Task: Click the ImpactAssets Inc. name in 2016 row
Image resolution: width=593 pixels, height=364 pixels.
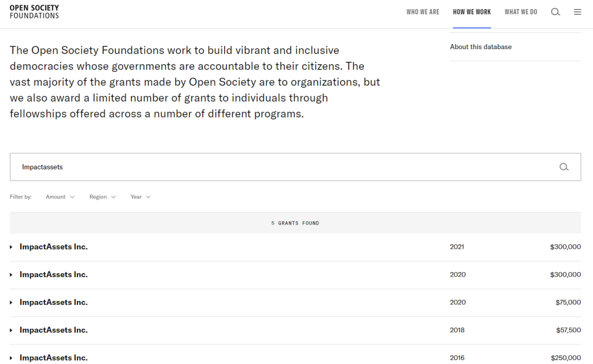Action: (x=54, y=358)
